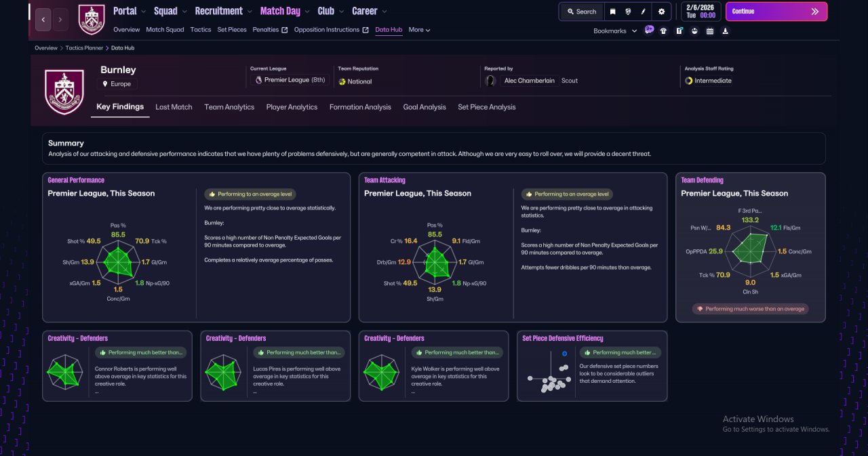Click the large Burnley crest in the header panel
The width and height of the screenshot is (868, 456).
(x=64, y=91)
